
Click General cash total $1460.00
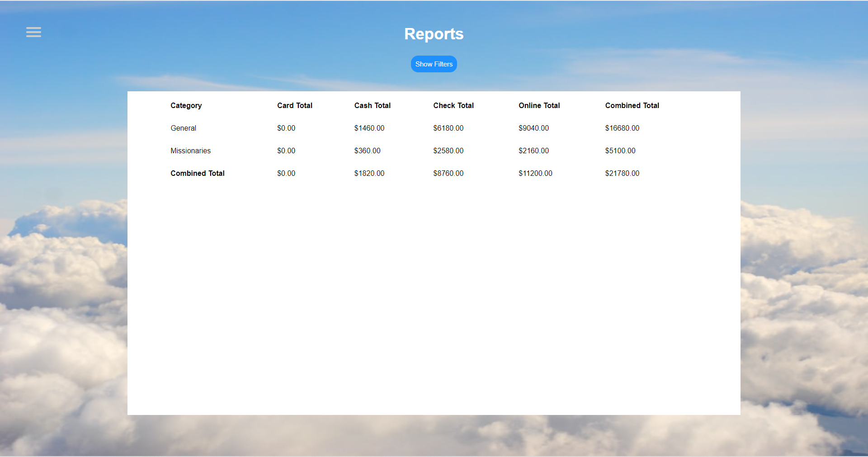[369, 128]
